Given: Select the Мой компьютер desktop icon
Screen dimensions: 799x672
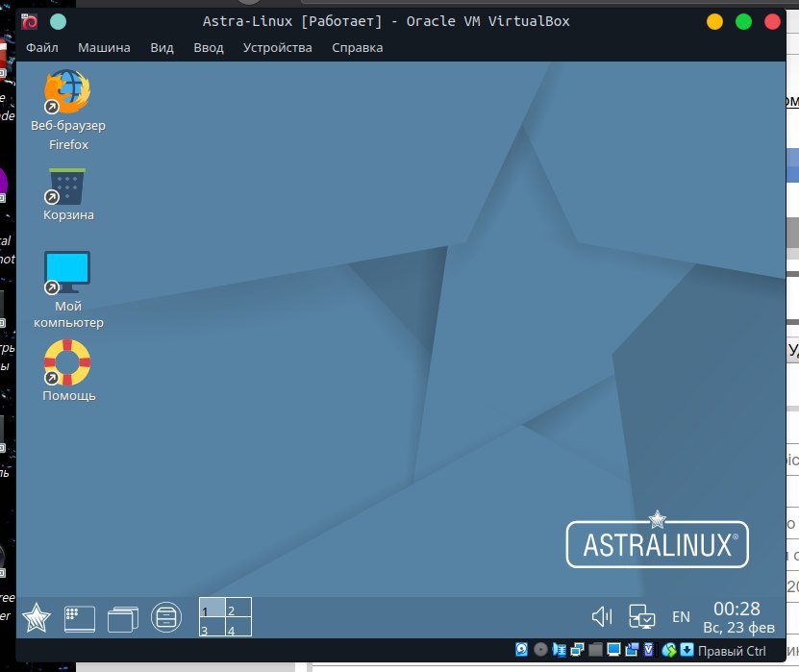Looking at the screenshot, I should tap(67, 289).
